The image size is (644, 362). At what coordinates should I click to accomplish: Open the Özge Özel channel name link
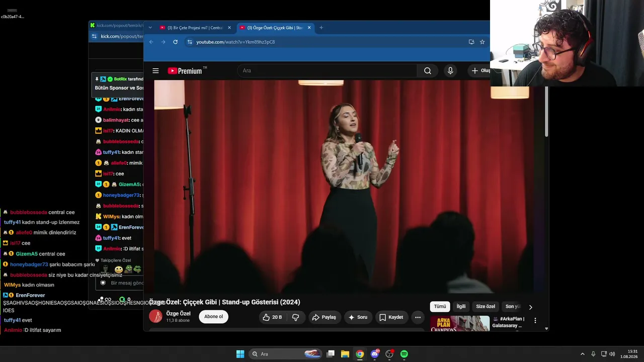tap(179, 314)
